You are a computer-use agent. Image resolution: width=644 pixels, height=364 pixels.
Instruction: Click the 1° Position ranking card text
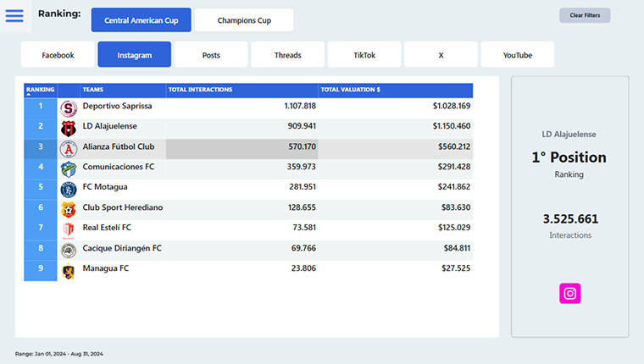[569, 157]
